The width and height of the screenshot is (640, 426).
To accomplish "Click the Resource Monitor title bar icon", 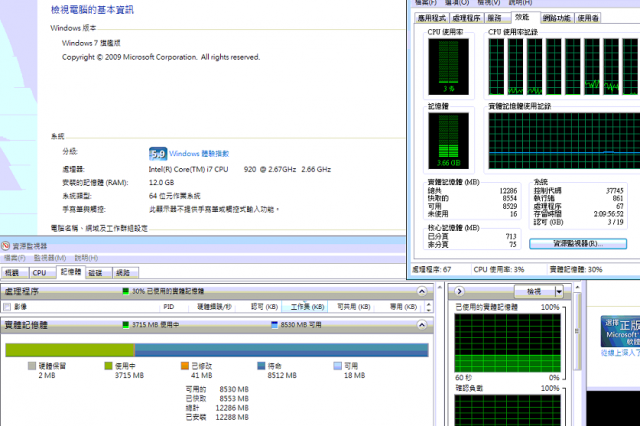I will point(5,246).
